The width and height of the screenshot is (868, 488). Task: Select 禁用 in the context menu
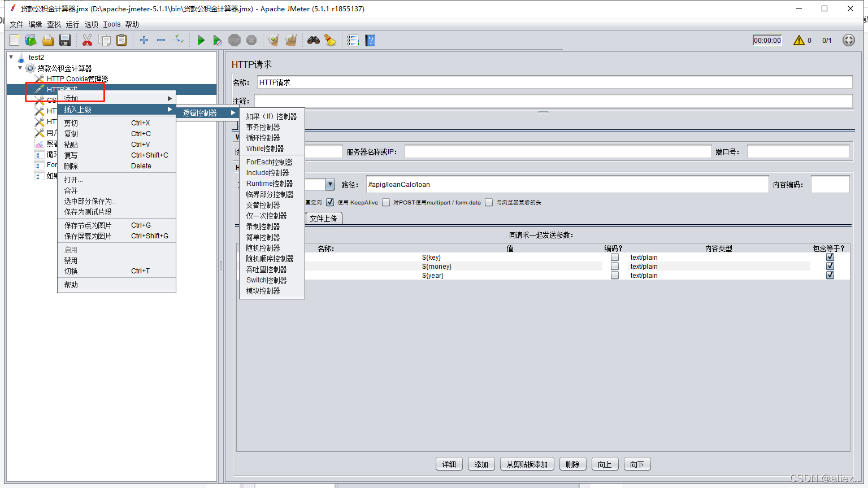pyautogui.click(x=117, y=260)
